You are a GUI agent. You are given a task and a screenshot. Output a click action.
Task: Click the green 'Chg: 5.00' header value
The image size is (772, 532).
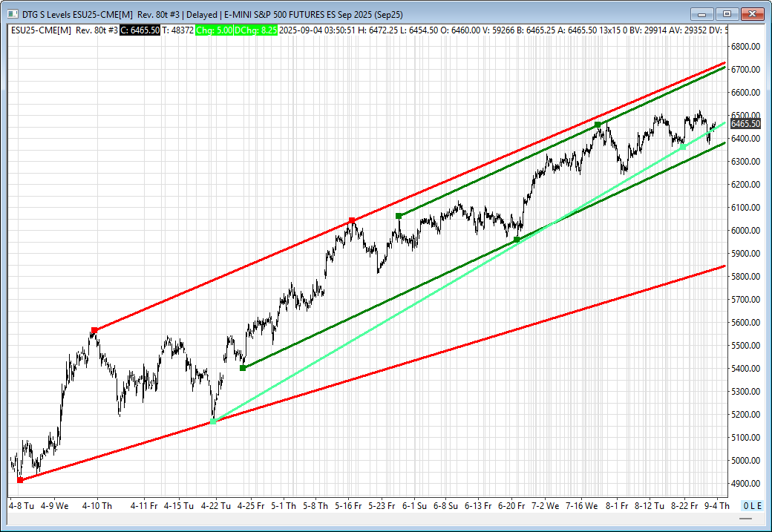(215, 30)
